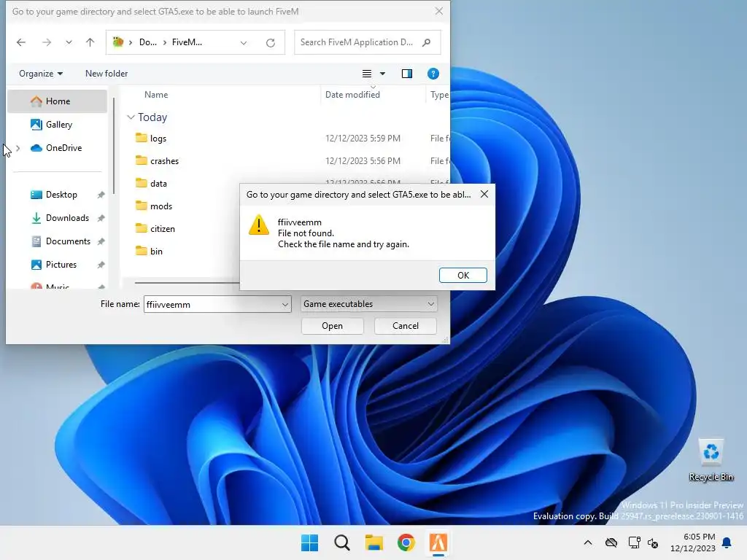Click the pin icon next to Downloads
The width and height of the screenshot is (747, 560).
coord(101,219)
